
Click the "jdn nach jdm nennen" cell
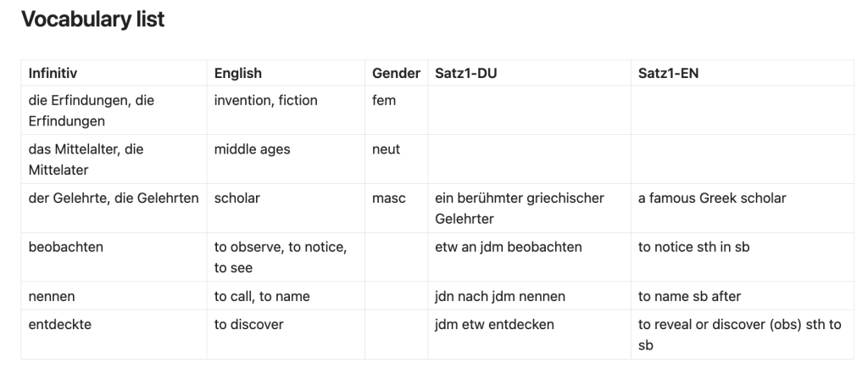coord(500,297)
